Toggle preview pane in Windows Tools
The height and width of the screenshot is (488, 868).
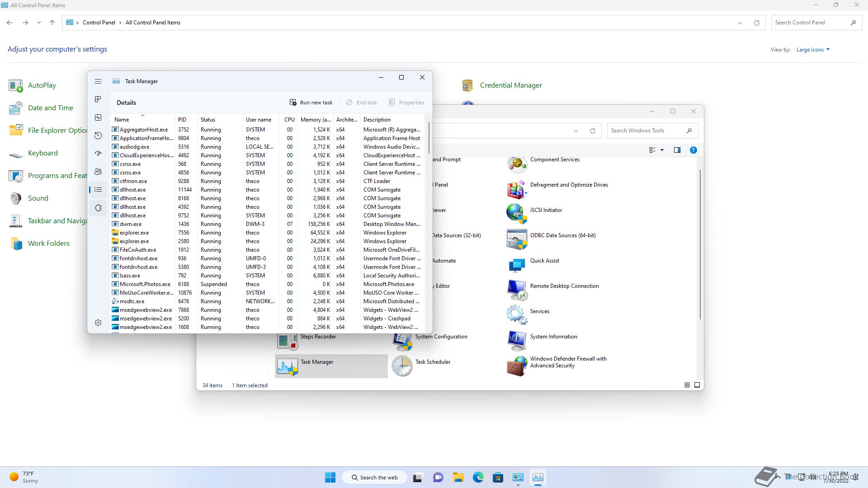point(677,150)
